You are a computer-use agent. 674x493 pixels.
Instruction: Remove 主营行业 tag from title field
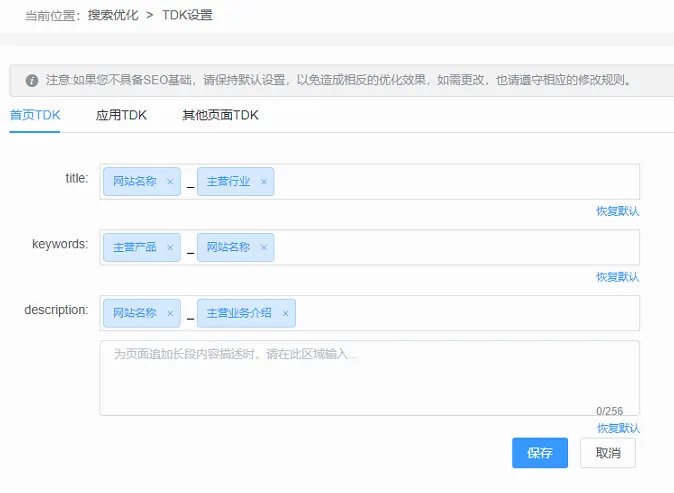click(x=264, y=182)
